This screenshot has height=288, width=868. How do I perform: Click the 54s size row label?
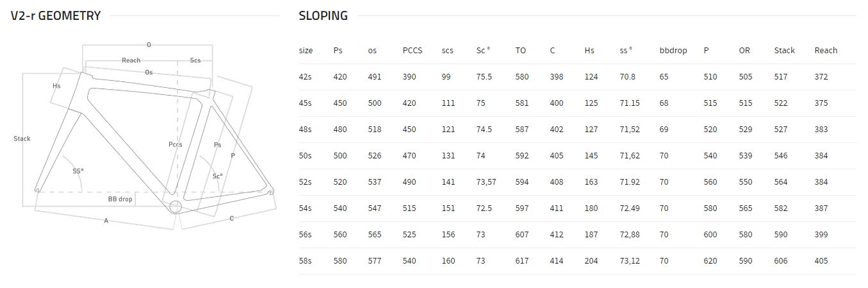point(306,208)
